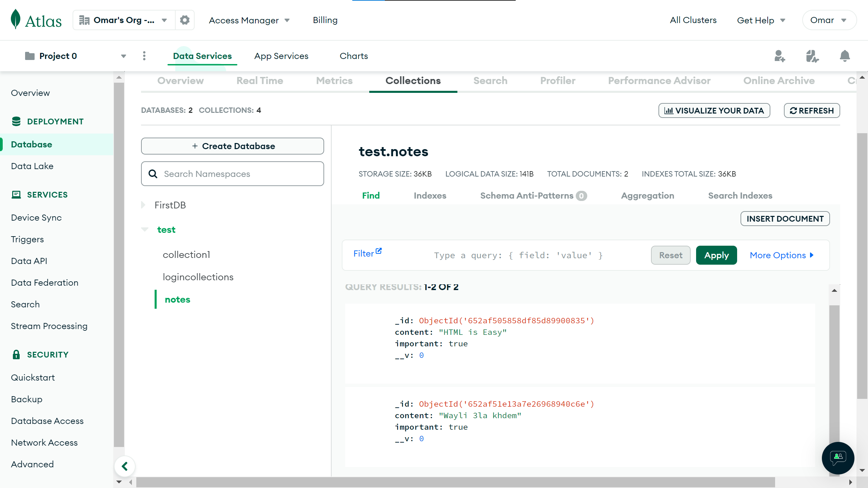The image size is (868, 488).
Task: Click the Search Namespaces field
Action: point(233,174)
